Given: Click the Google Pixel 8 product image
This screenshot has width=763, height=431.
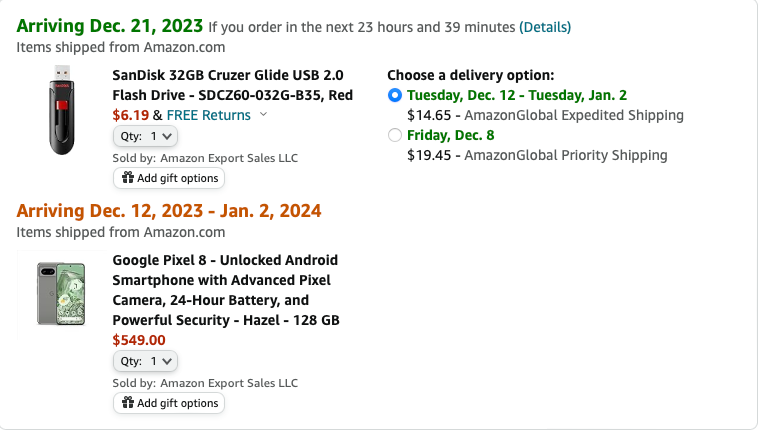Looking at the screenshot, I should coord(61,294).
